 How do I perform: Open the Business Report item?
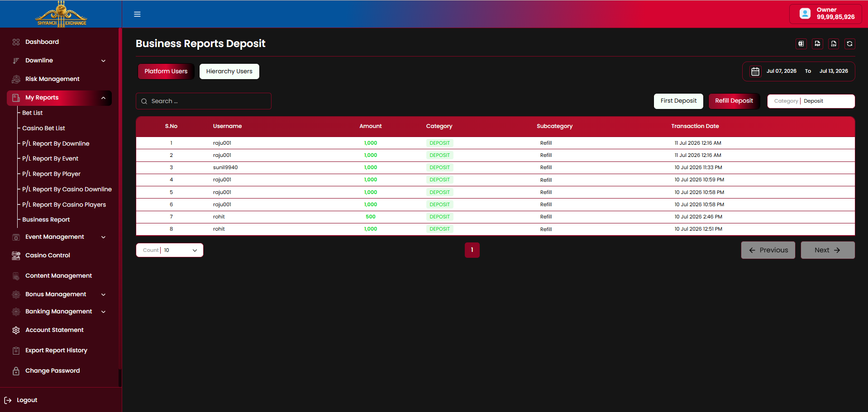pos(46,220)
